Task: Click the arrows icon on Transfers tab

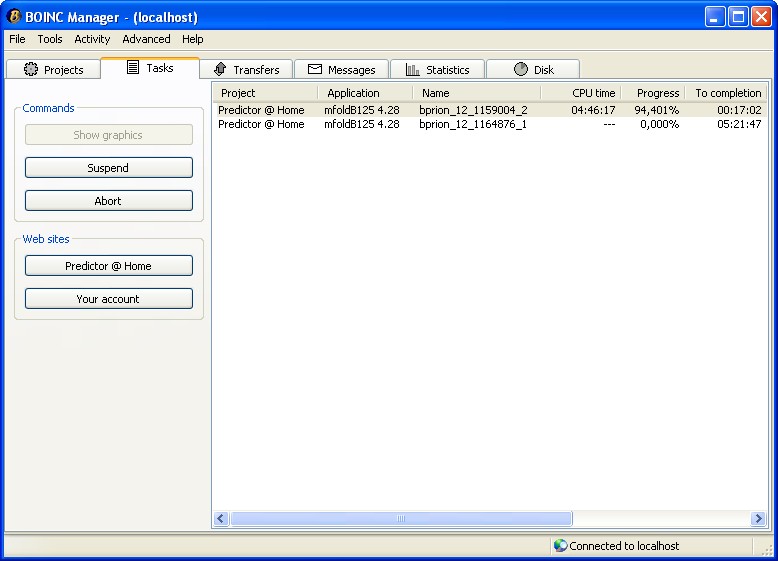Action: (x=220, y=69)
